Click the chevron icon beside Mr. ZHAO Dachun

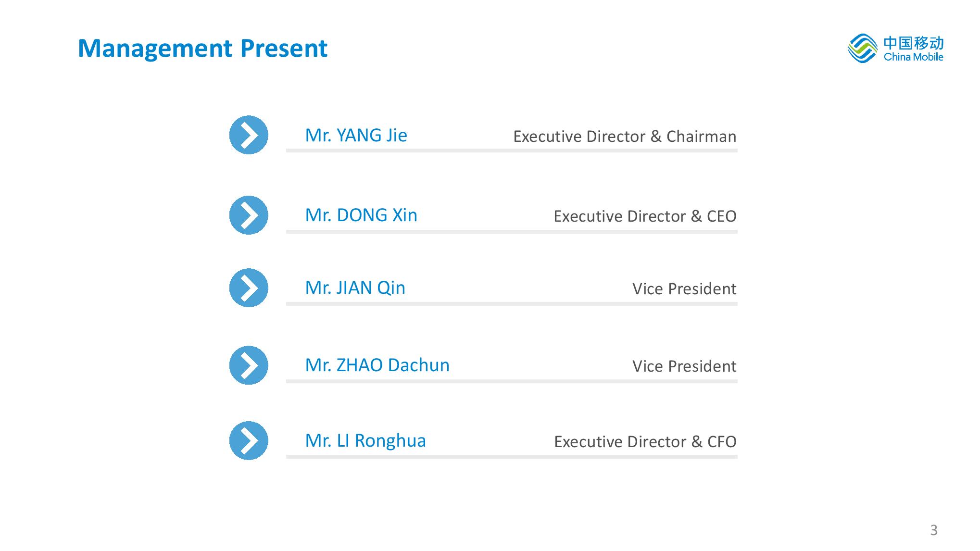click(x=249, y=365)
